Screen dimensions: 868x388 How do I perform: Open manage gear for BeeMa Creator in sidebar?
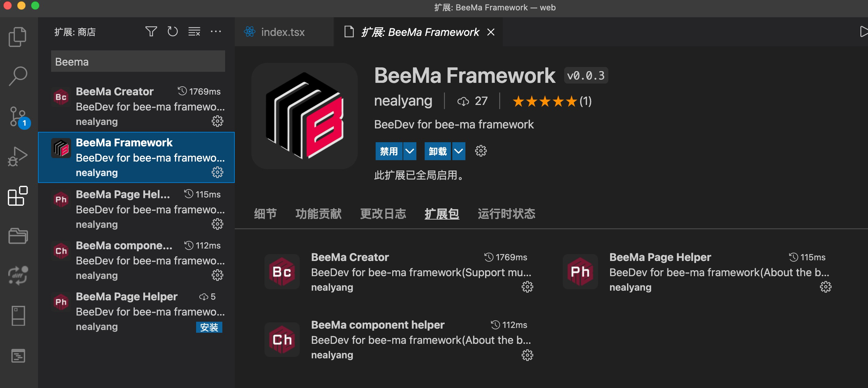click(x=217, y=121)
